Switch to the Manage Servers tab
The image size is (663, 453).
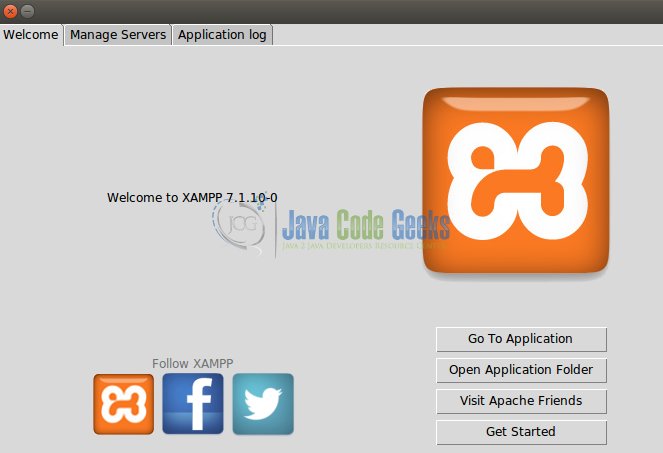118,35
